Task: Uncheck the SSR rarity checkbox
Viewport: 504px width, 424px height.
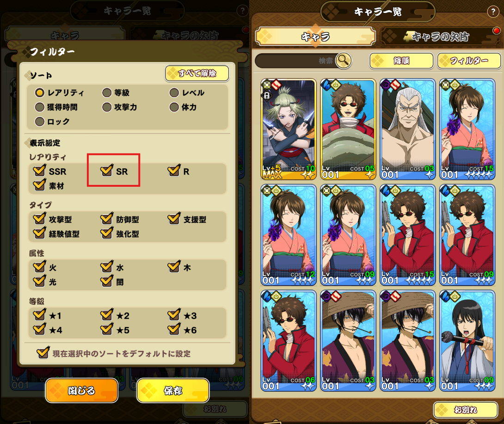Action: 39,171
